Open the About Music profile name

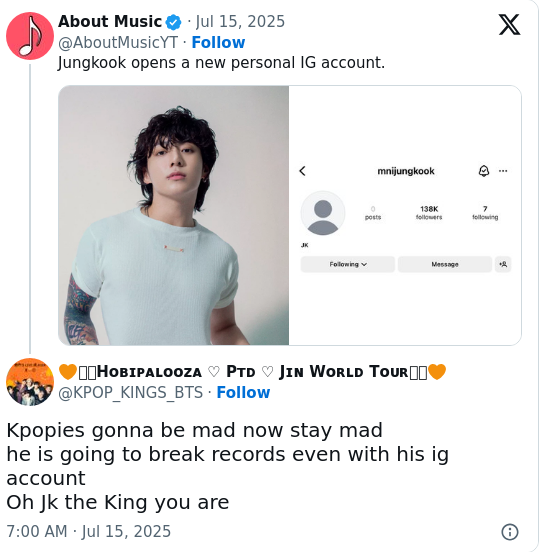(x=110, y=21)
